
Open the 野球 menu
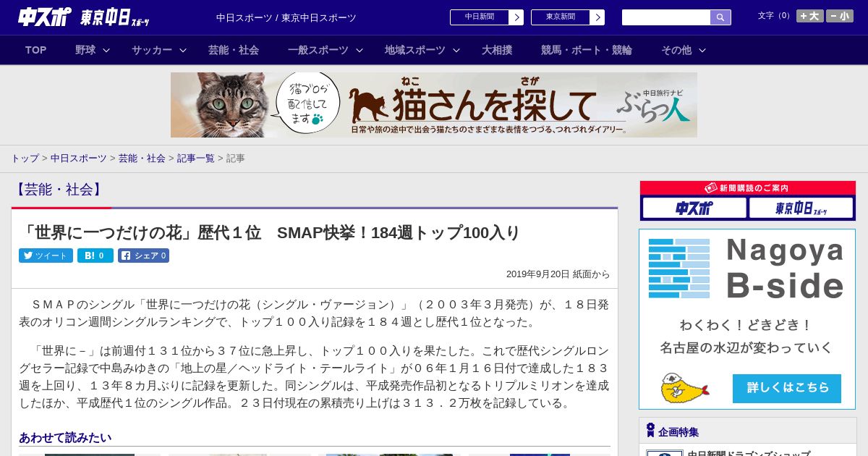(85, 50)
